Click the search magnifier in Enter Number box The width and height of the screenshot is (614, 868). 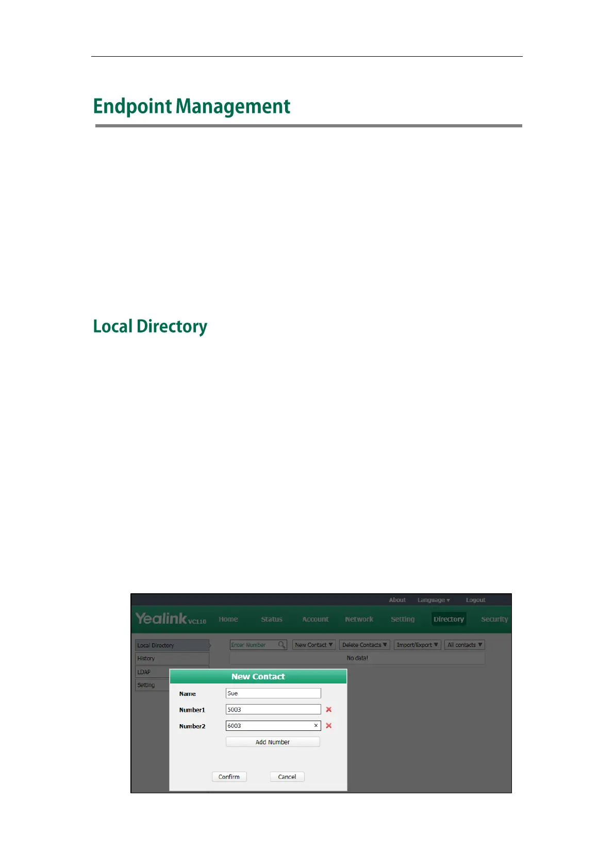tap(281, 645)
